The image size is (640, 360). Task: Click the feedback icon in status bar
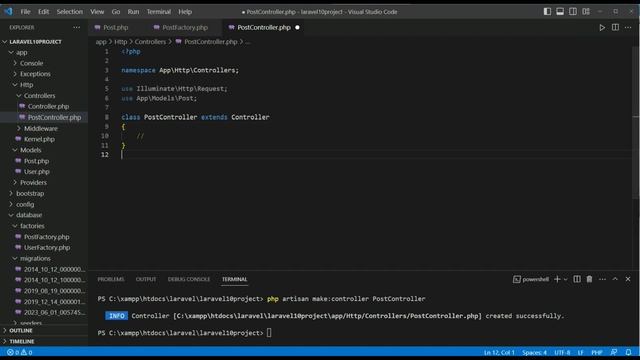coord(613,352)
